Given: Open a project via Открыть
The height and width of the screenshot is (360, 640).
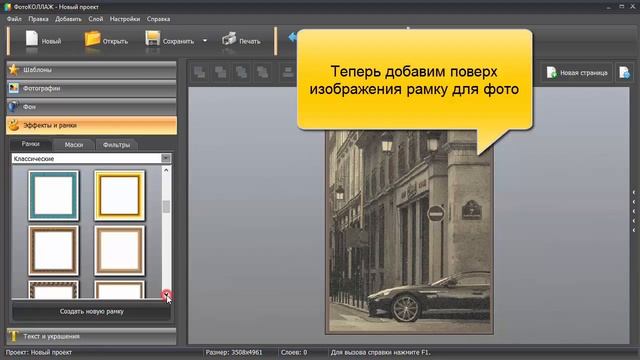Looking at the screenshot, I should tap(106, 40).
